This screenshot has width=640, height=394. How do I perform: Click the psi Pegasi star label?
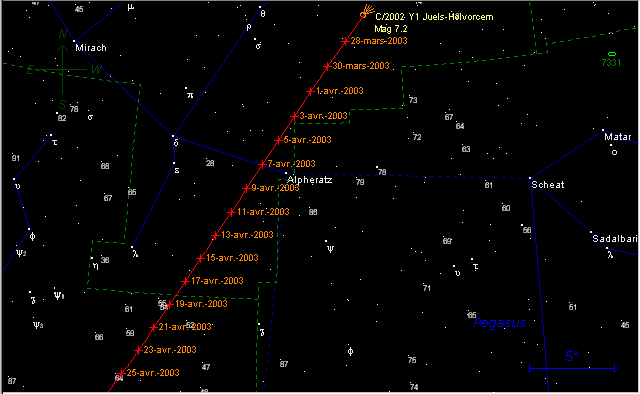tap(330, 249)
